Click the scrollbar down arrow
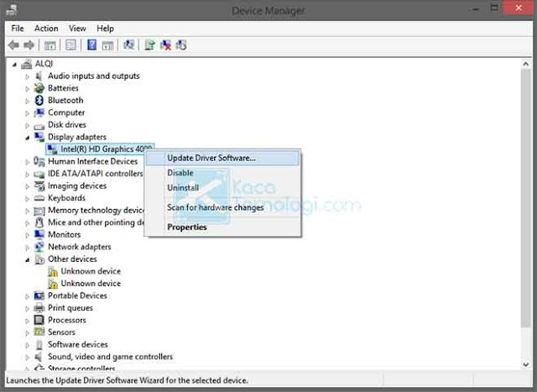Screen dimensions: 537x392 [x=526, y=364]
